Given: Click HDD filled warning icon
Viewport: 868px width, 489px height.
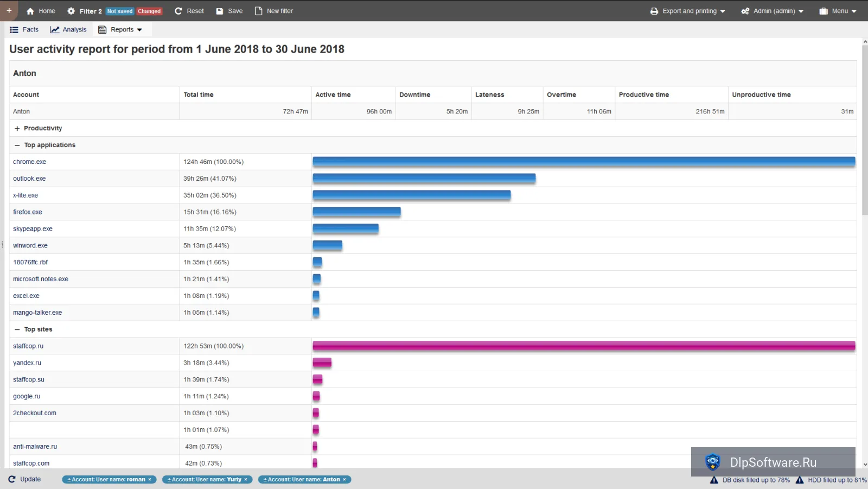Looking at the screenshot, I should click(x=800, y=480).
